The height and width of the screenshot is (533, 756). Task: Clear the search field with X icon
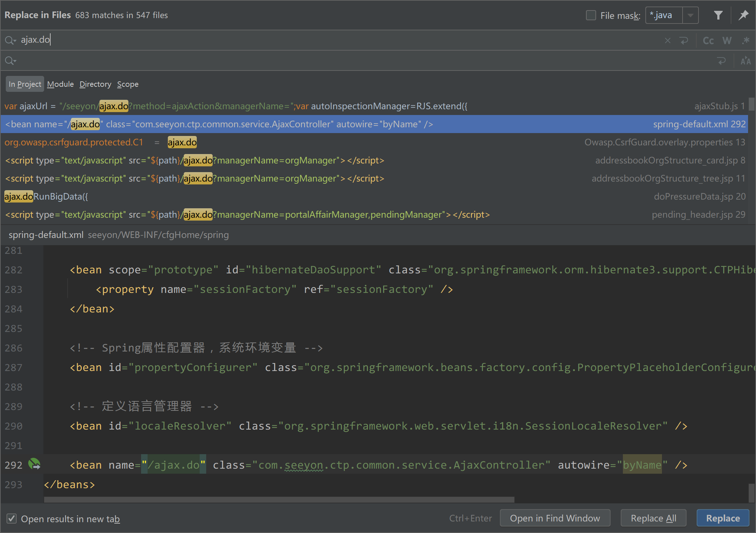click(667, 40)
